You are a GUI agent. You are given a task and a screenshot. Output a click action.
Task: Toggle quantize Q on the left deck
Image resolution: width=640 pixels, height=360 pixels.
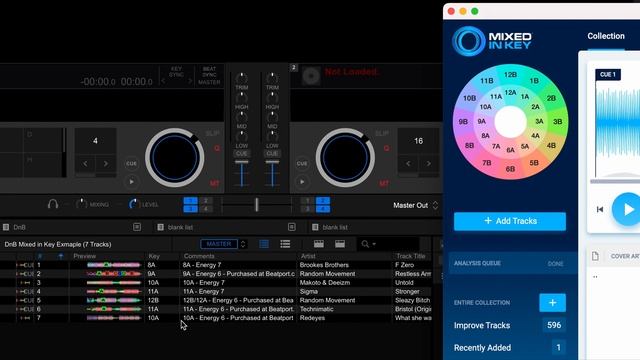click(217, 148)
